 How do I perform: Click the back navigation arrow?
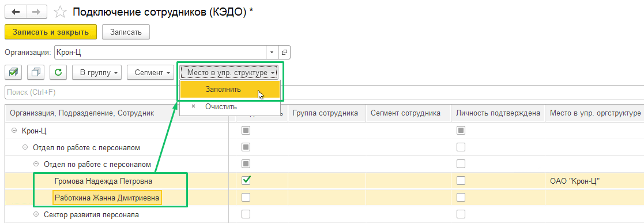[x=16, y=12]
